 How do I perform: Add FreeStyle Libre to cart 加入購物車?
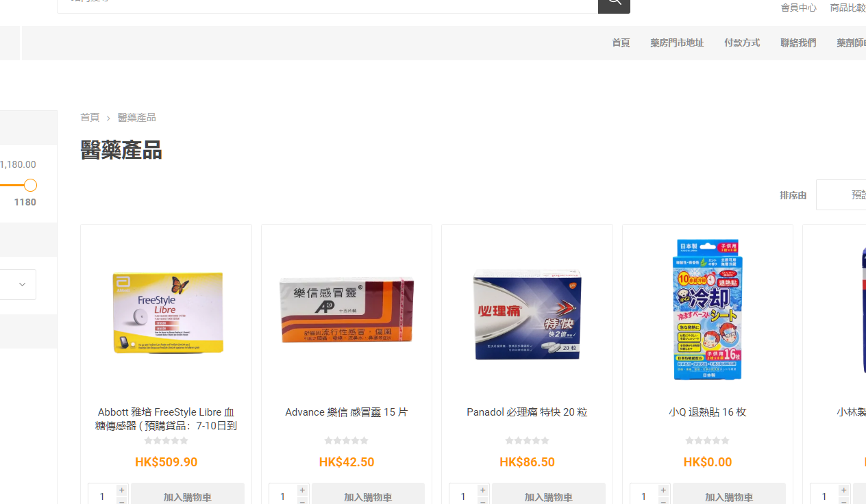coord(188,494)
